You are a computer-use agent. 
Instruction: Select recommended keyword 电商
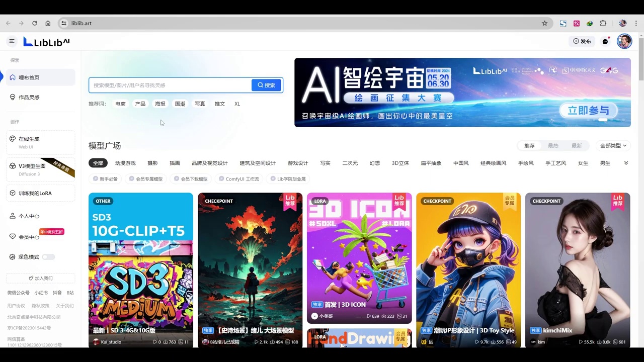pos(120,104)
